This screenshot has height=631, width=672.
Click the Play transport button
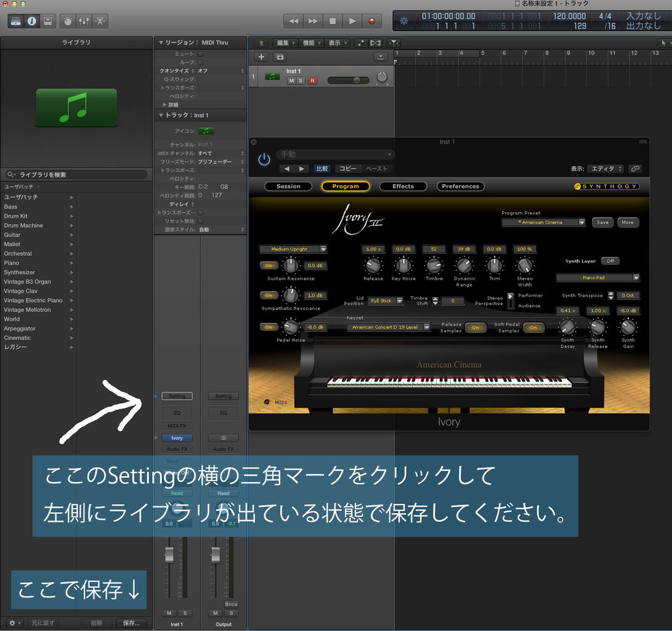coord(352,21)
